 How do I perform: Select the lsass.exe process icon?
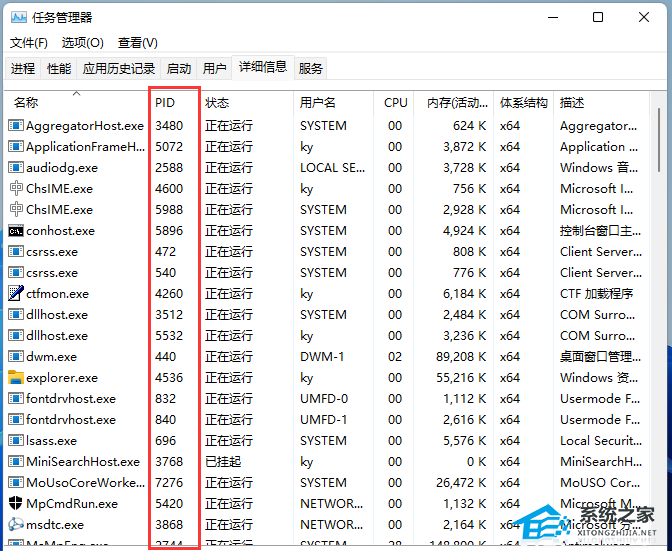(16, 440)
